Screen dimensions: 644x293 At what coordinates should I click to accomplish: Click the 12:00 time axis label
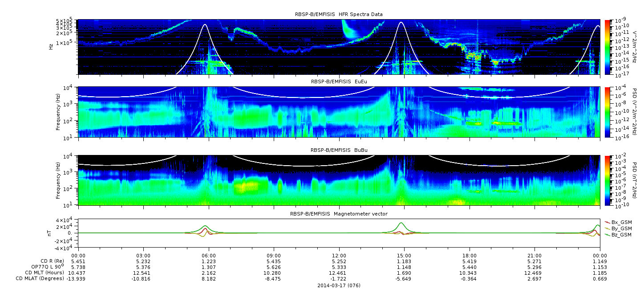point(339,255)
